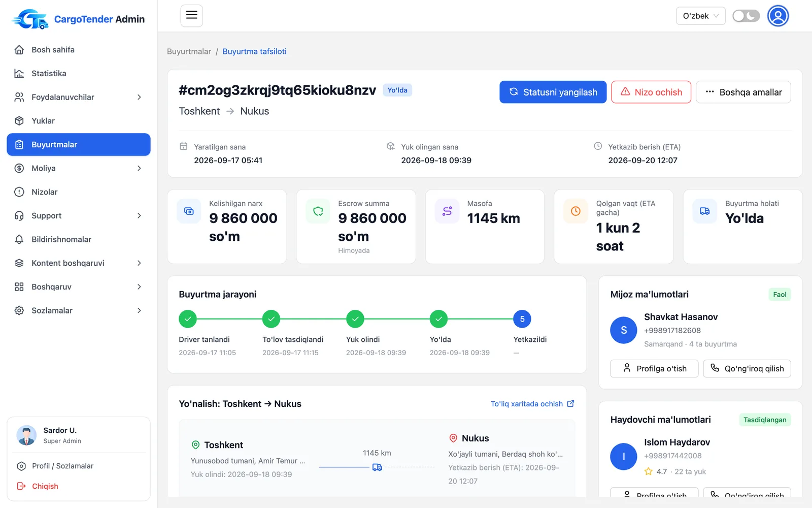Click the Buyurtmalar breadcrumb link
The image size is (812, 508).
[x=189, y=51]
